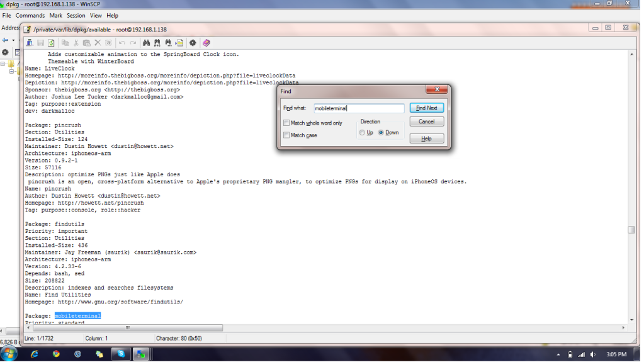Open the File menu
Image resolution: width=644 pixels, height=362 pixels.
click(6, 16)
